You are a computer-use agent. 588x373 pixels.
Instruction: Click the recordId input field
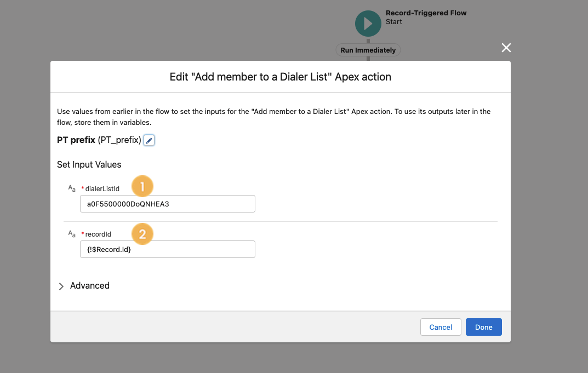coord(168,249)
